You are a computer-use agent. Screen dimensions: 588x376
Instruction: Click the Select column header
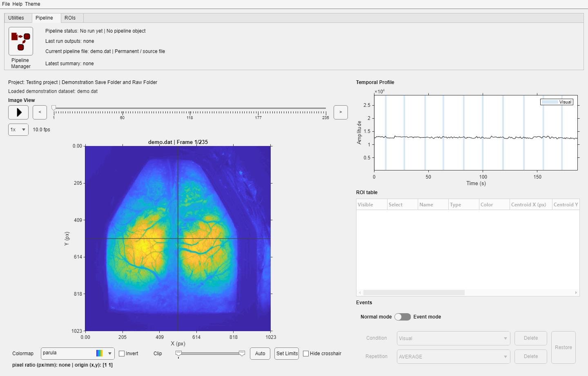[x=402, y=205]
